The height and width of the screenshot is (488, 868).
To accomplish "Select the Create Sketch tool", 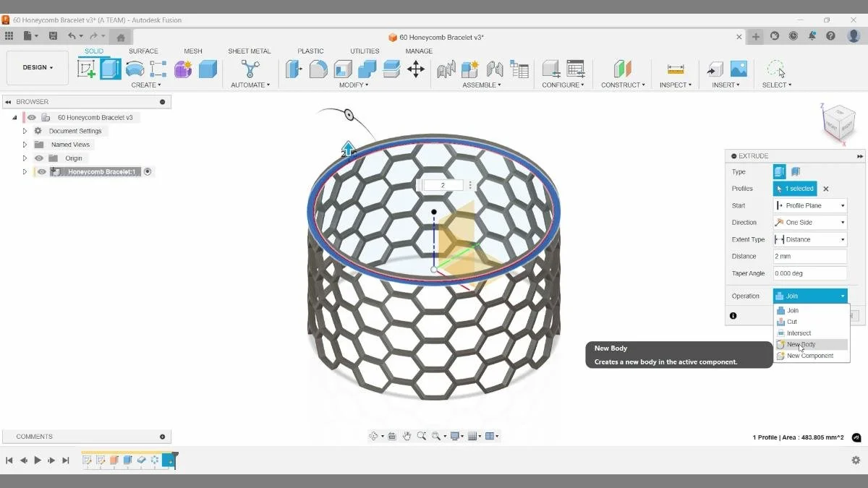I will [88, 69].
